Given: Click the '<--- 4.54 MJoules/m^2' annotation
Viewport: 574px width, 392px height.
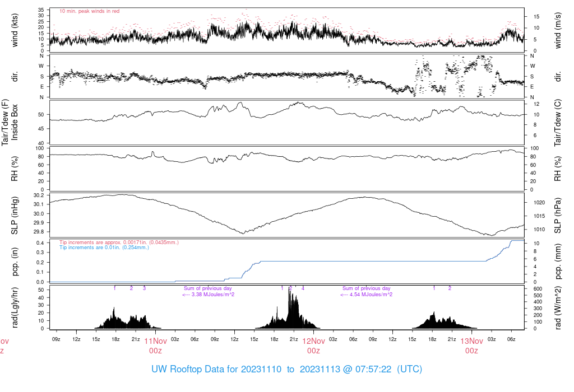Looking at the screenshot, I should pos(367,295).
